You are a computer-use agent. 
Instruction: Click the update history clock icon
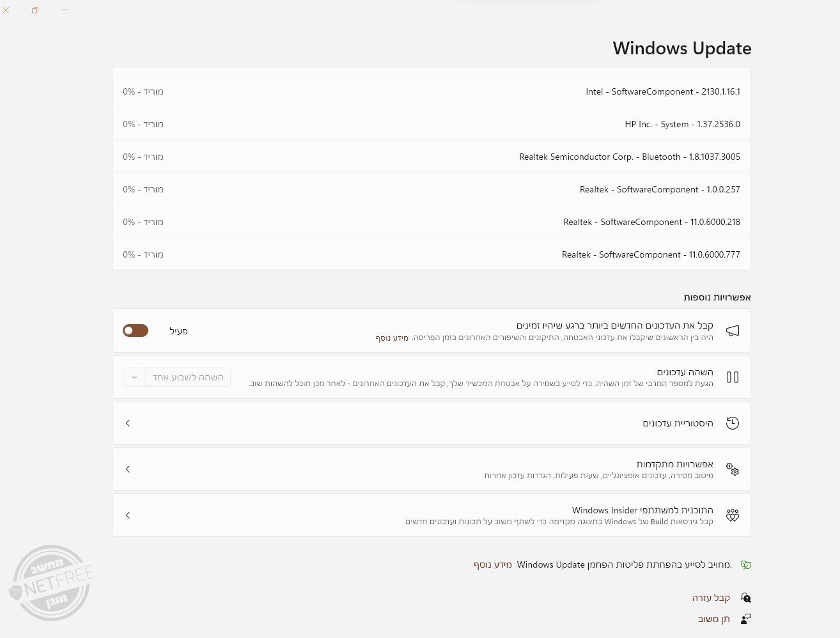(733, 423)
